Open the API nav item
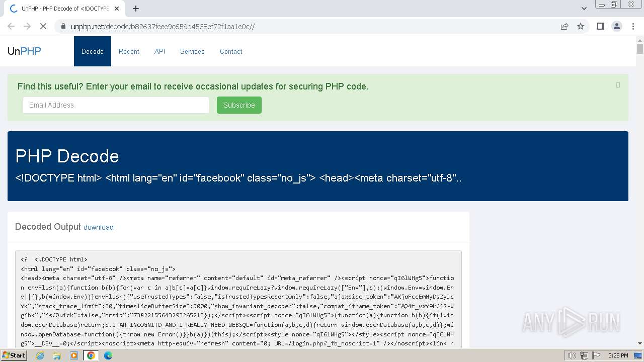This screenshot has width=644, height=362. pyautogui.click(x=159, y=51)
